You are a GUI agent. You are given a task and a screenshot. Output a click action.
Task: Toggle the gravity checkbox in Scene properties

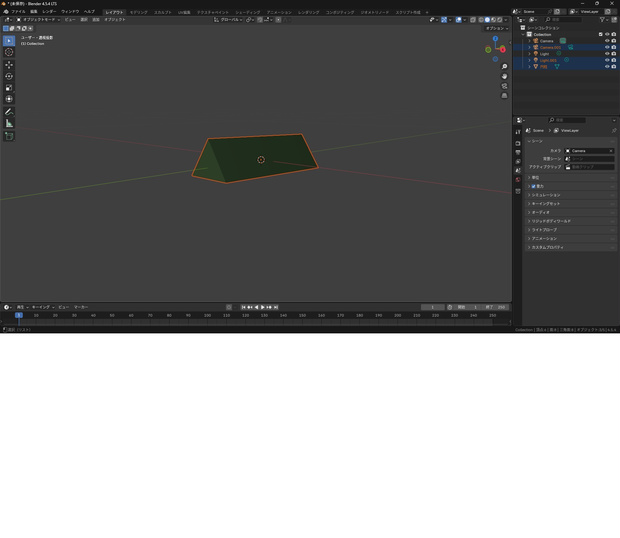click(x=533, y=186)
